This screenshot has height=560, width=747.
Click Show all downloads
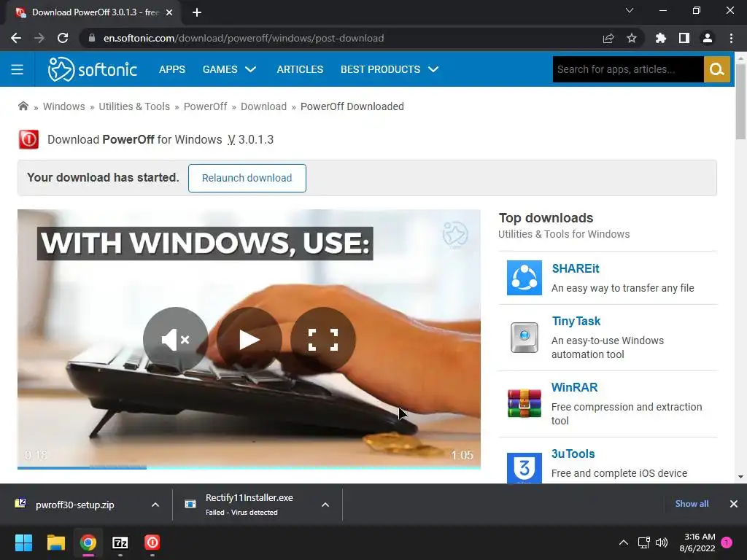[x=692, y=504]
